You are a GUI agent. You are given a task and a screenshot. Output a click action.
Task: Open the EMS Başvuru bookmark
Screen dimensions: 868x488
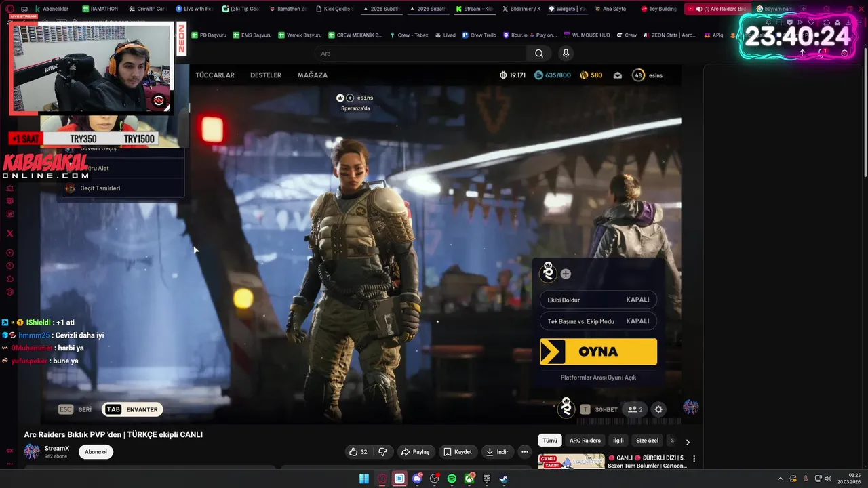(x=252, y=35)
